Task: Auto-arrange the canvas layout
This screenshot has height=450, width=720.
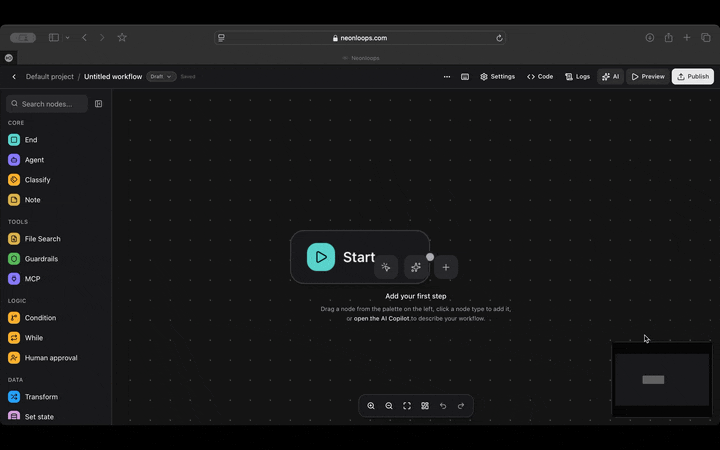Action: [425, 406]
